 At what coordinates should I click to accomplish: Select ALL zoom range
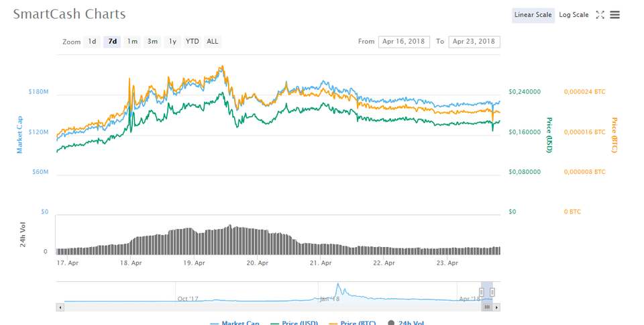(213, 42)
